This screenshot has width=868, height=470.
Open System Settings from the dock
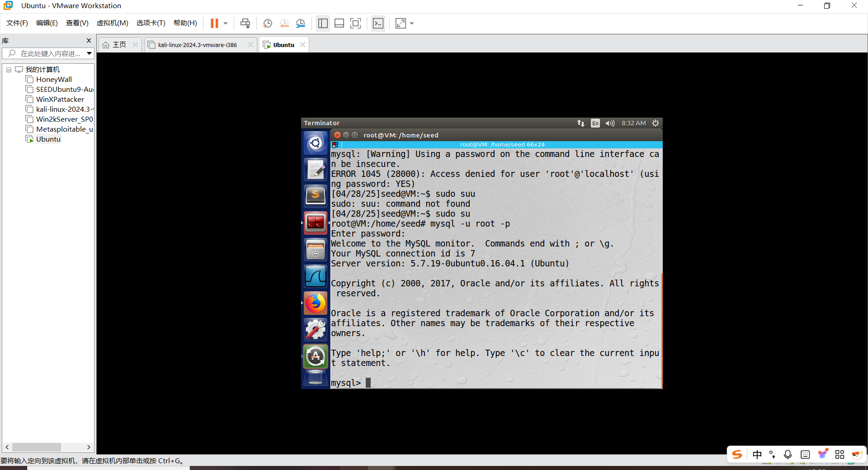tap(315, 330)
